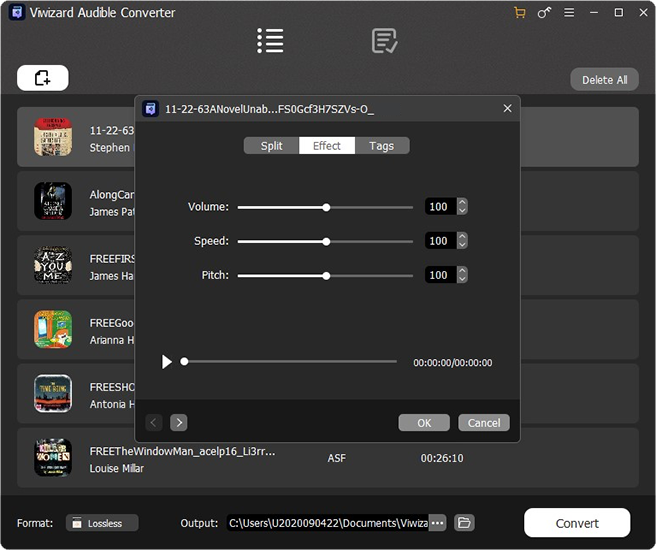Click the Volume value field
Viewport: 656px width, 550px height.
pos(441,206)
